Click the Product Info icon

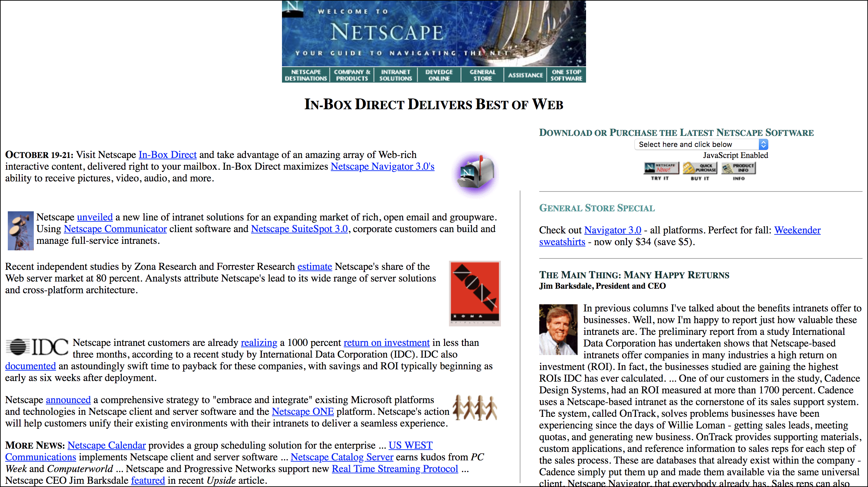(x=739, y=169)
